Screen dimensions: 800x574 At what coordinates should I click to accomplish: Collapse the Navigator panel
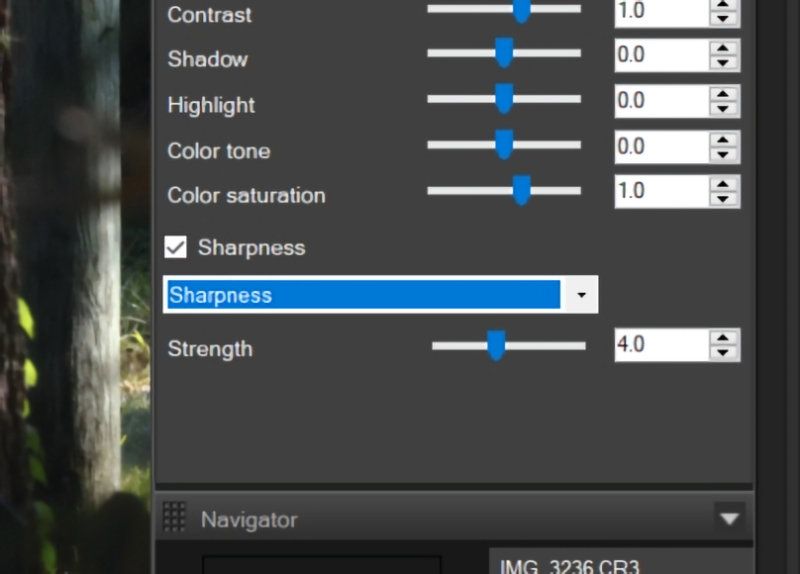[729, 518]
